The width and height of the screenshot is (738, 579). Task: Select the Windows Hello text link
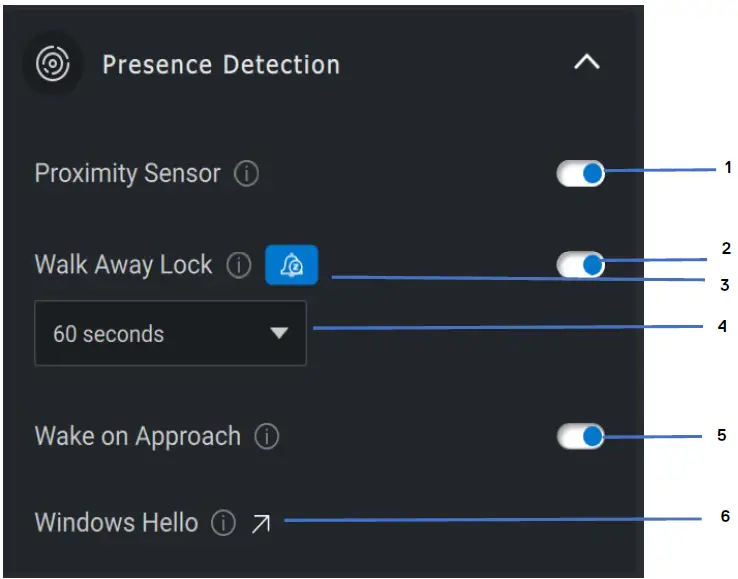116,523
